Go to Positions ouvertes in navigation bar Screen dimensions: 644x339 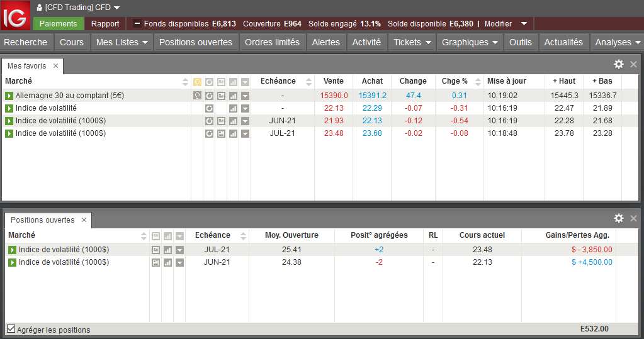[x=196, y=42]
